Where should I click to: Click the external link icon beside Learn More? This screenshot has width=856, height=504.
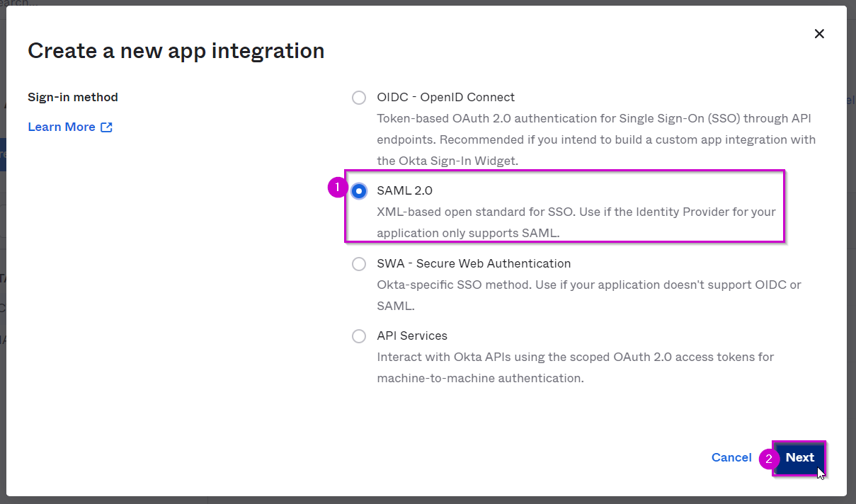point(106,127)
